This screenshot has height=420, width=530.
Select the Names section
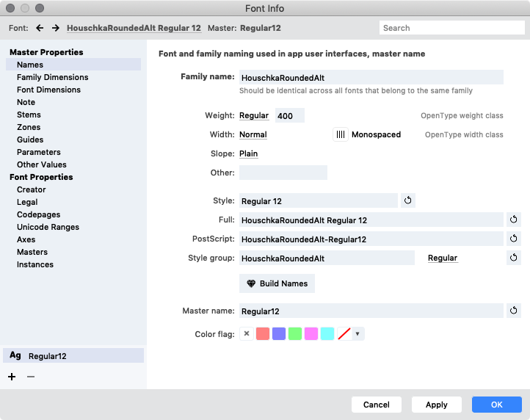coord(73,65)
